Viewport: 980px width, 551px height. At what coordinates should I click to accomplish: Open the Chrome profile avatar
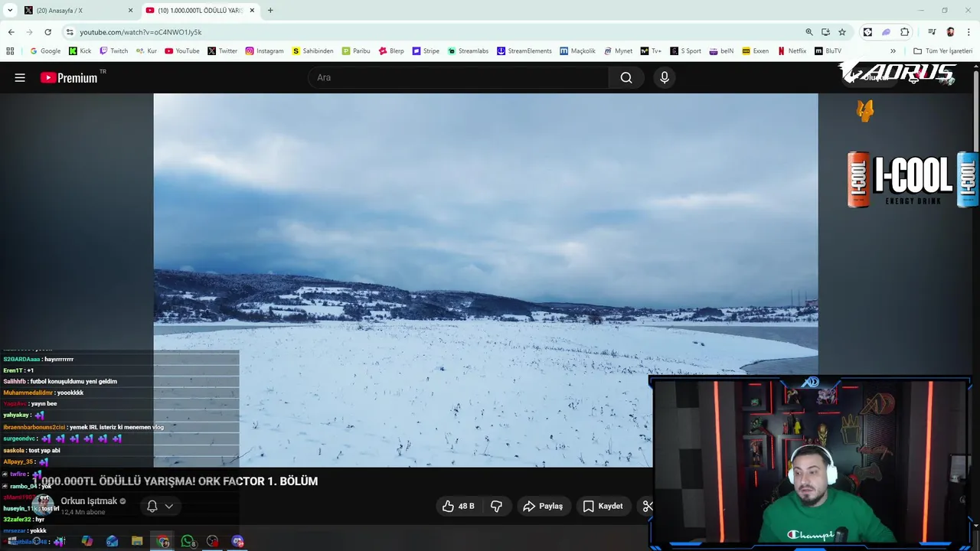coord(950,32)
